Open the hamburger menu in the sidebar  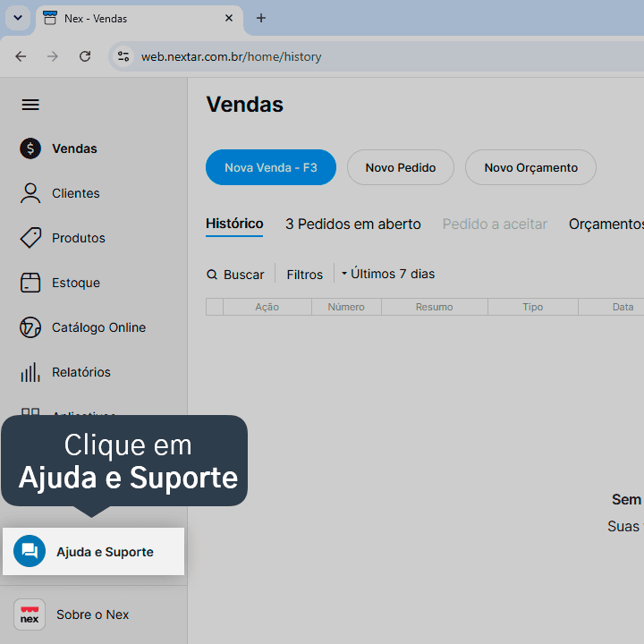30,105
